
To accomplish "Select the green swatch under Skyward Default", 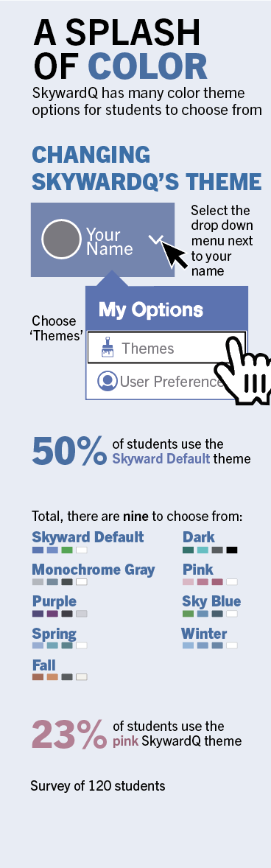I will (x=67, y=550).
